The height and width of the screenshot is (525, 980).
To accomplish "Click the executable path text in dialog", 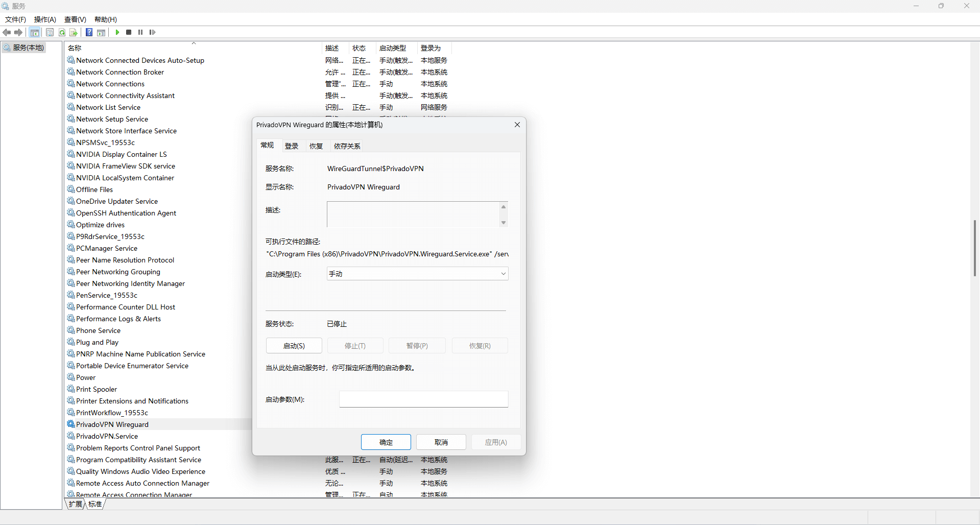I will 387,254.
